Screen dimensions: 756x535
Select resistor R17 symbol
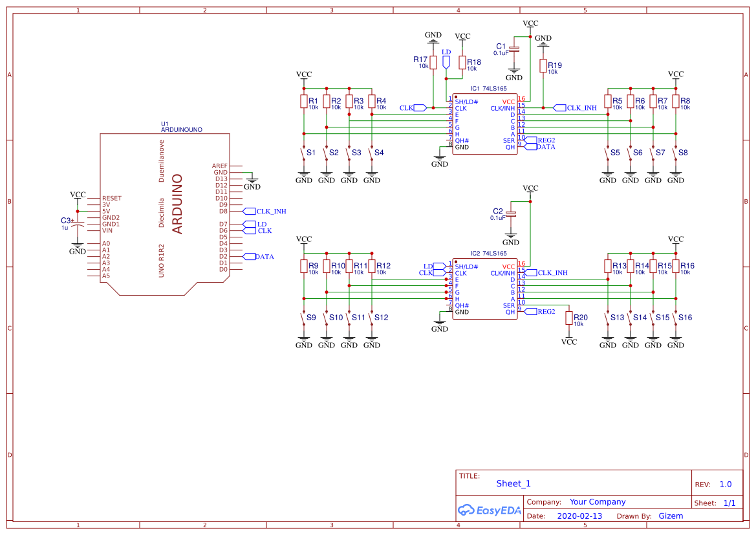(x=433, y=62)
